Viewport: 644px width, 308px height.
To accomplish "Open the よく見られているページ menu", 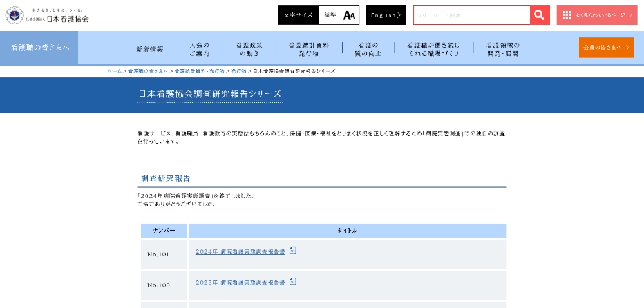I will tap(597, 15).
